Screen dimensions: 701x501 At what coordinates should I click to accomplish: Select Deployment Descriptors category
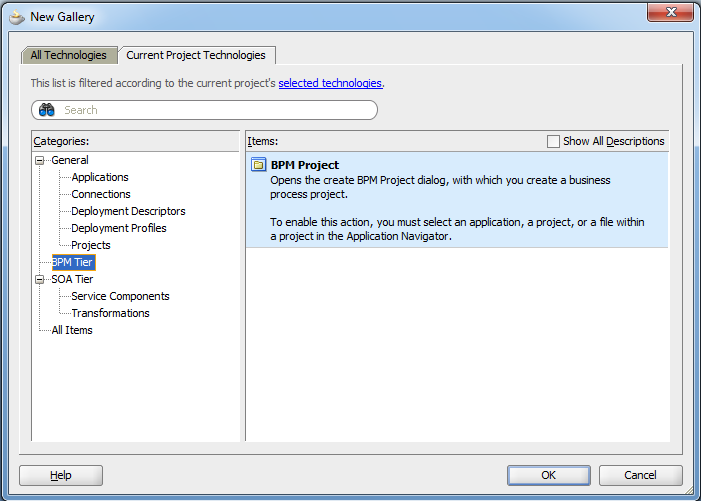[x=128, y=211]
